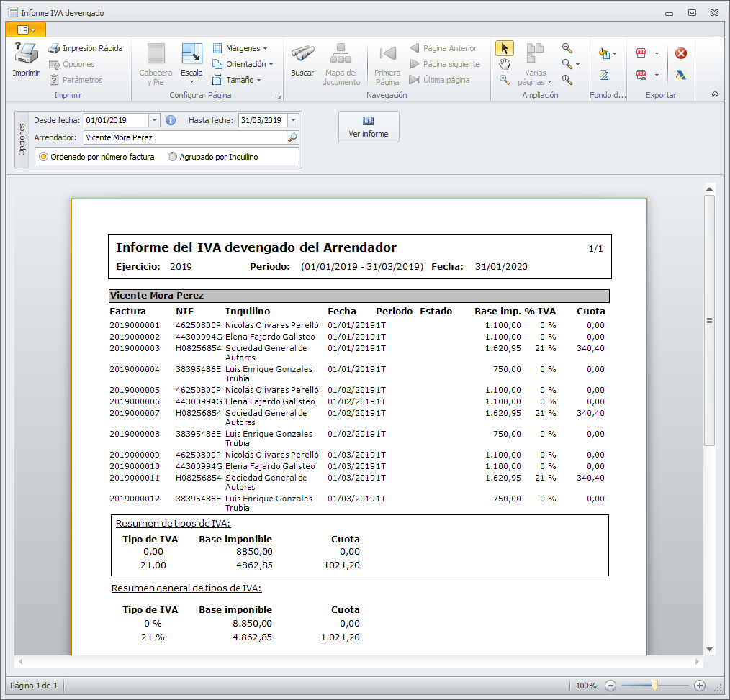This screenshot has width=730, height=700.
Task: Click the zoom slider handle in status bar
Action: 654,686
